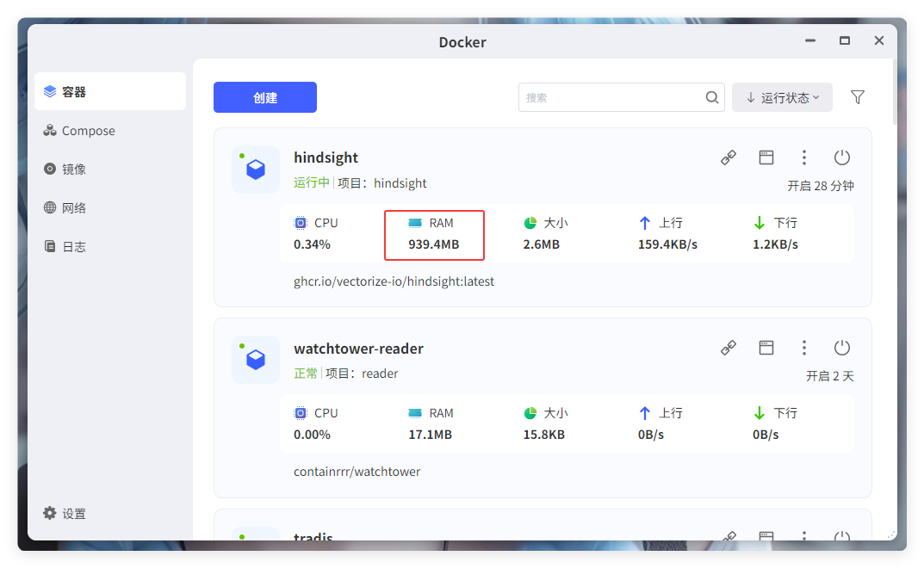Open the more options menu for hindsight
924x568 pixels.
pyautogui.click(x=803, y=157)
